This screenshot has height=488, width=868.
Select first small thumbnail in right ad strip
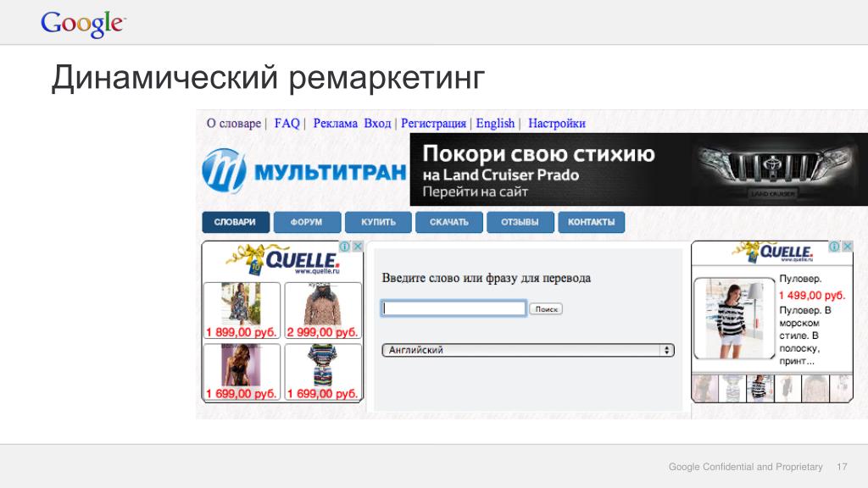coord(704,388)
